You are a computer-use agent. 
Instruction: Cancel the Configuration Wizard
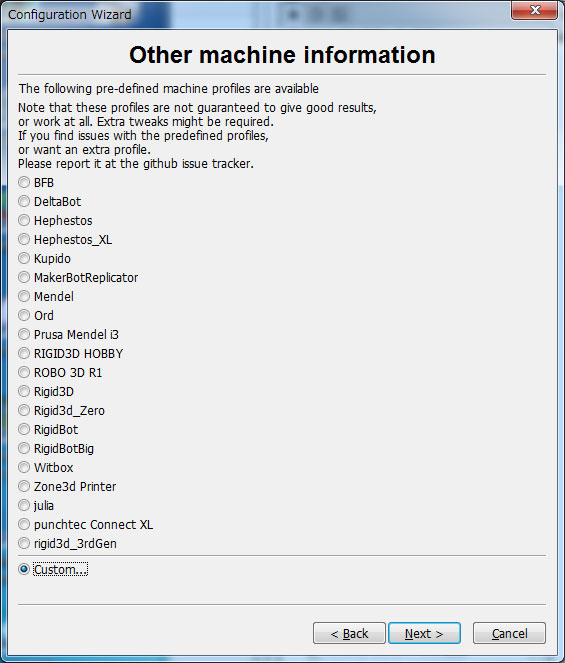coord(509,633)
